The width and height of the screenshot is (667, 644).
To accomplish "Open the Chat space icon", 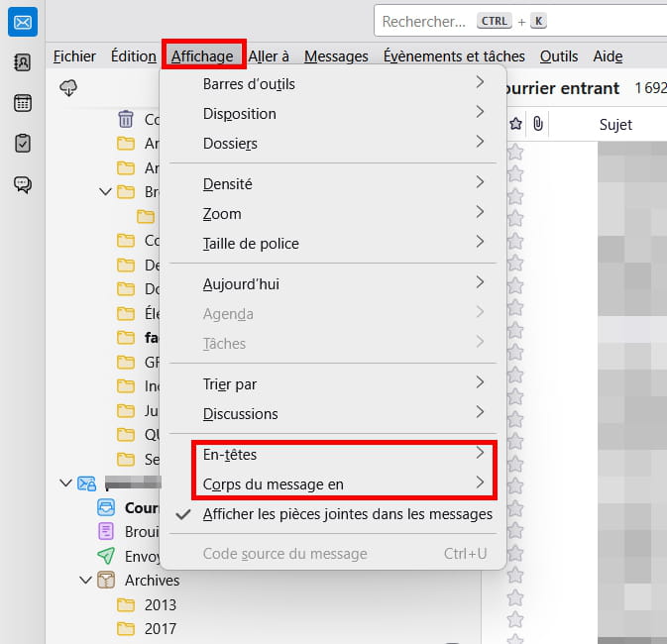I will [x=22, y=184].
